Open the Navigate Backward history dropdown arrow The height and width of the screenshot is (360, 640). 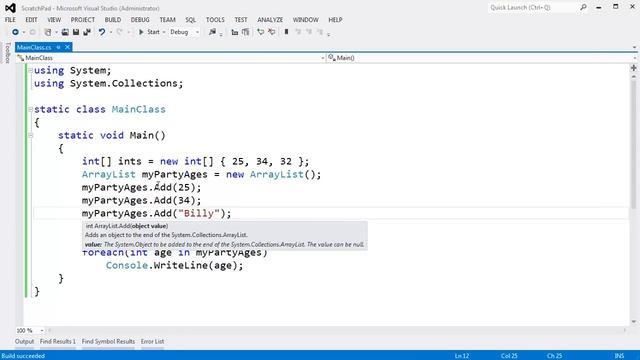pos(24,32)
